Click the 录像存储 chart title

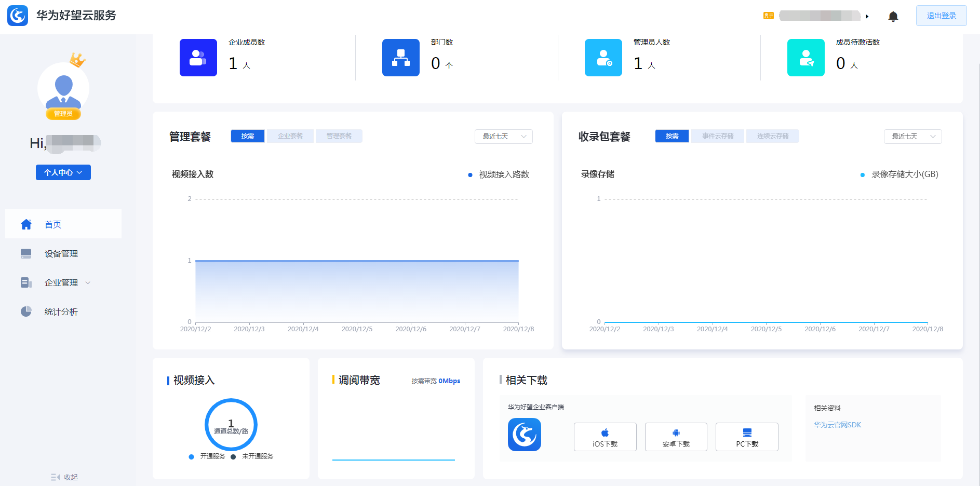pos(598,174)
